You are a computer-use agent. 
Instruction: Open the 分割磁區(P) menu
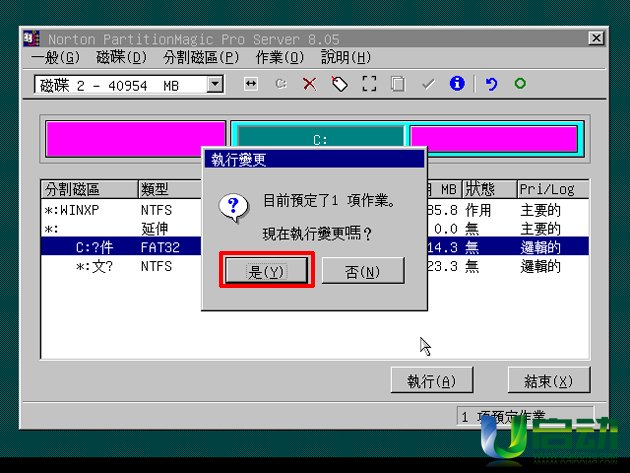(201, 58)
